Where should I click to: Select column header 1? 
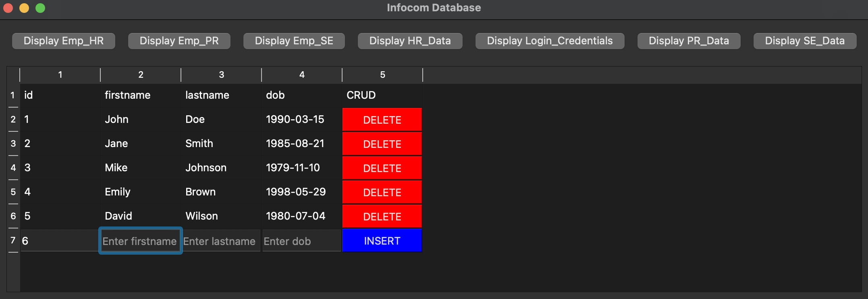60,75
